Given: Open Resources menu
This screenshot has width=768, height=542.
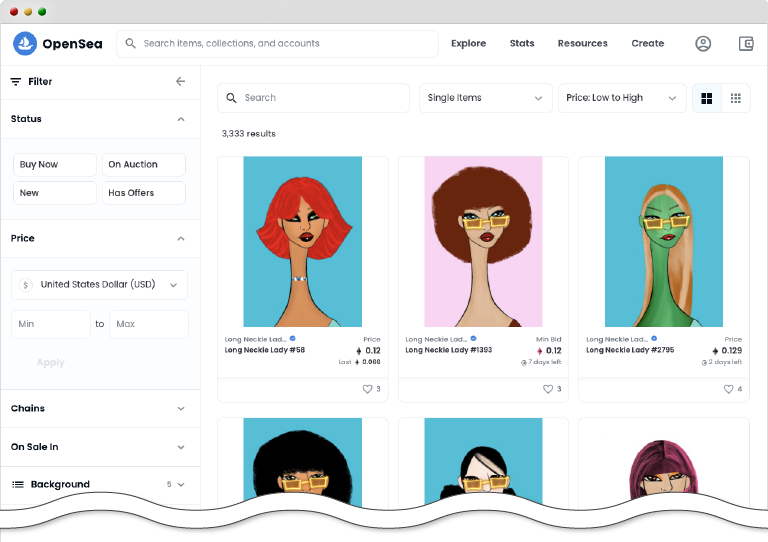Looking at the screenshot, I should click(x=582, y=43).
